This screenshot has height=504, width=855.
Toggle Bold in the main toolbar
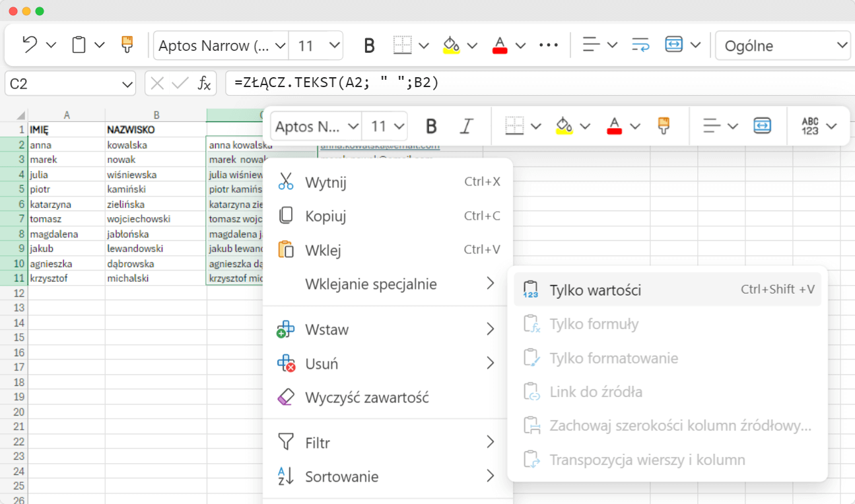click(x=370, y=46)
